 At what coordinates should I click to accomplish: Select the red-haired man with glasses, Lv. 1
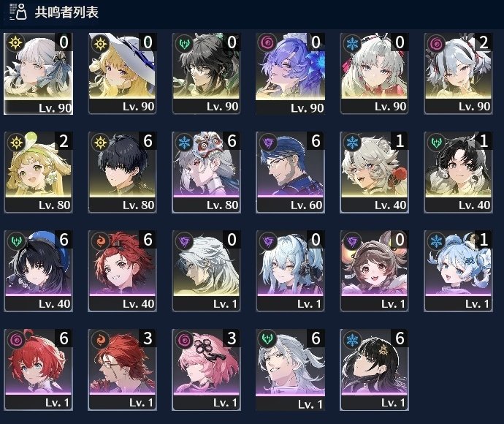click(x=122, y=370)
